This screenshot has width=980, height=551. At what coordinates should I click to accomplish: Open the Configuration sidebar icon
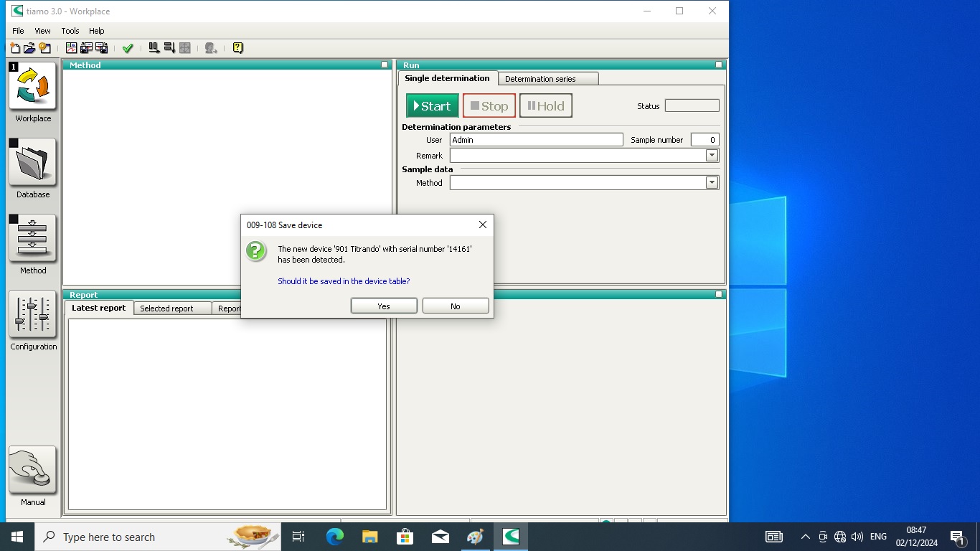[x=32, y=314]
